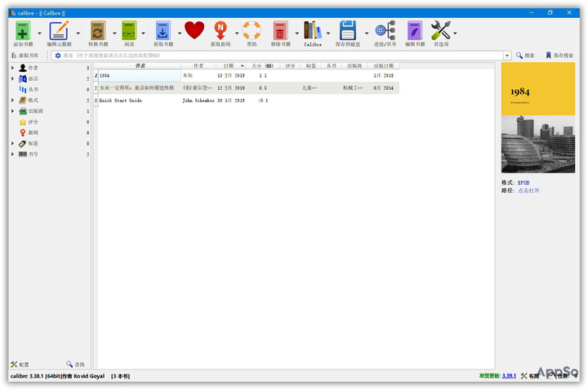Click the Authors (作者) person icon

coord(23,68)
